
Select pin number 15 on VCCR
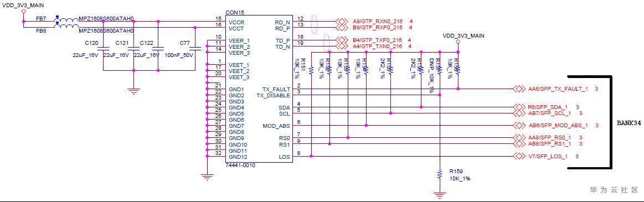click(218, 19)
